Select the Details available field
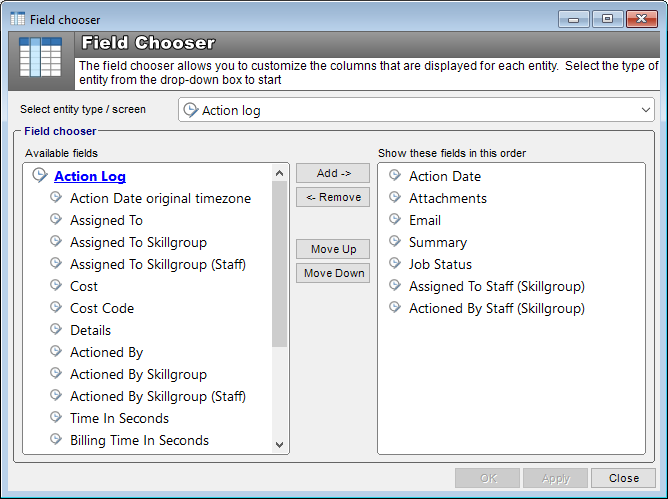Viewport: 668px width, 499px height. point(90,330)
